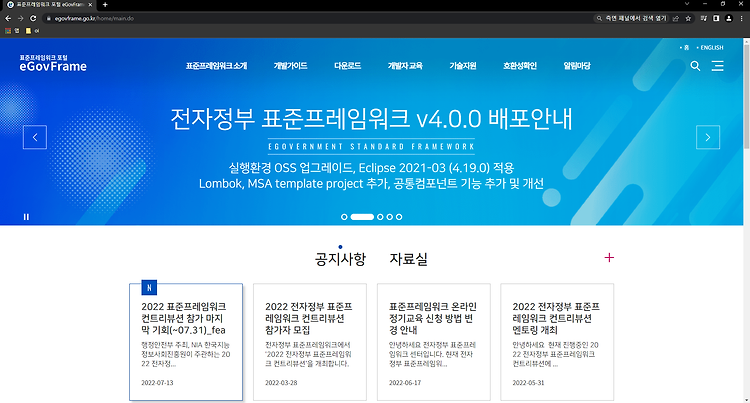Bookmark this page with star icon
Viewport: 750px width, 403px height.
(688, 18)
